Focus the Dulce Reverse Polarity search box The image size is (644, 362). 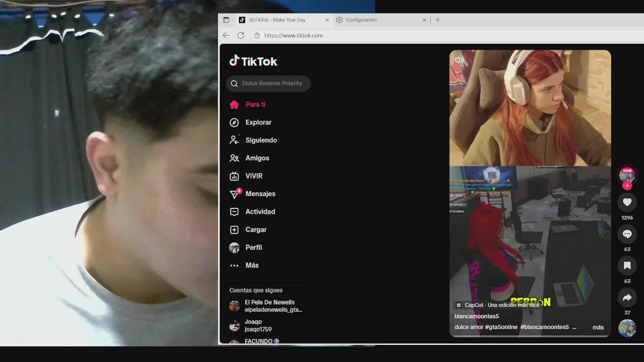point(268,83)
